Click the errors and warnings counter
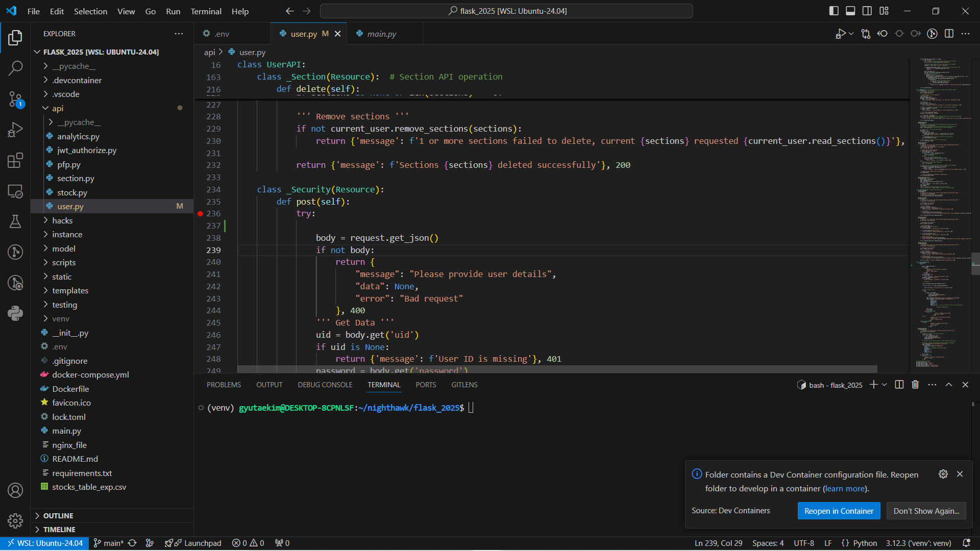This screenshot has height=551, width=980. (x=248, y=543)
